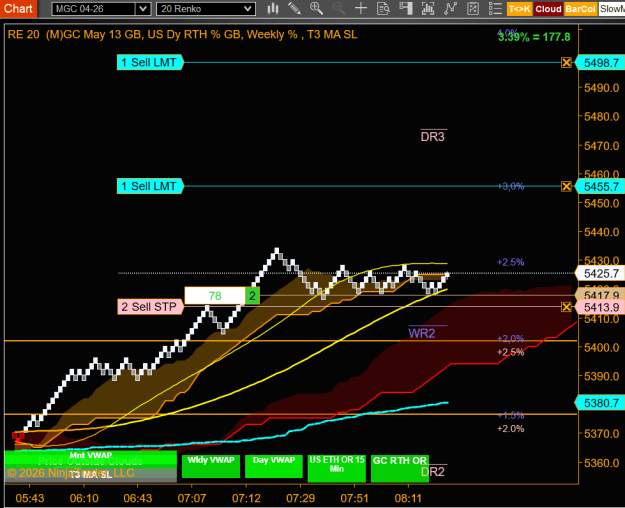Viewport: 625px width, 508px height.
Task: Click the 5440.0 price axis label
Action: tap(601, 232)
